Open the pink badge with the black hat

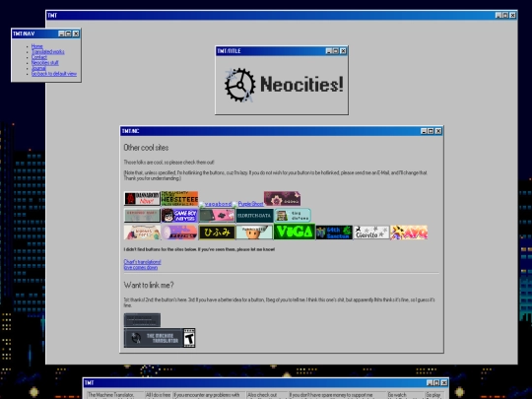point(217,216)
